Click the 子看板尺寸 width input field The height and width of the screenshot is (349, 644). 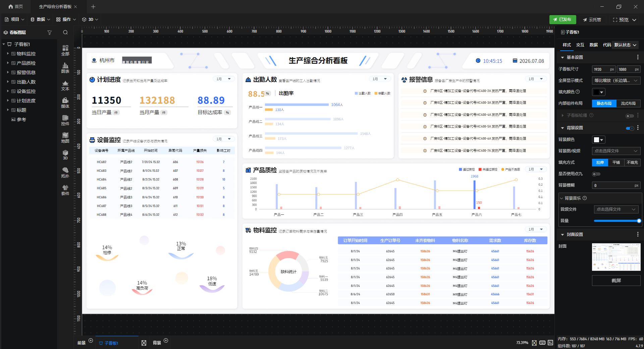point(604,69)
